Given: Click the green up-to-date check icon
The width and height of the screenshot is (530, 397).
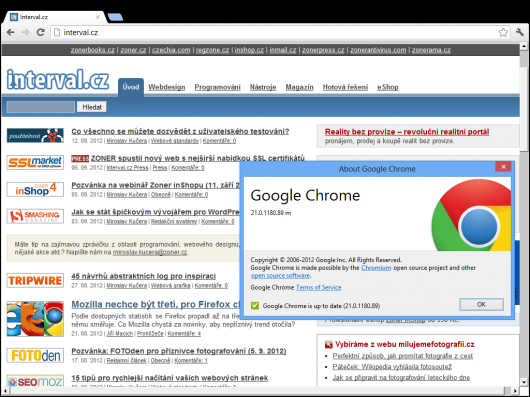Looking at the screenshot, I should [x=255, y=306].
